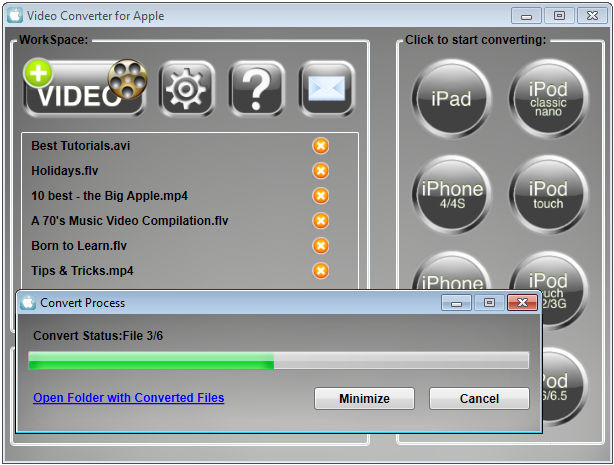The height and width of the screenshot is (465, 614).
Task: Select Born to Learn.flv file name
Action: click(x=79, y=246)
